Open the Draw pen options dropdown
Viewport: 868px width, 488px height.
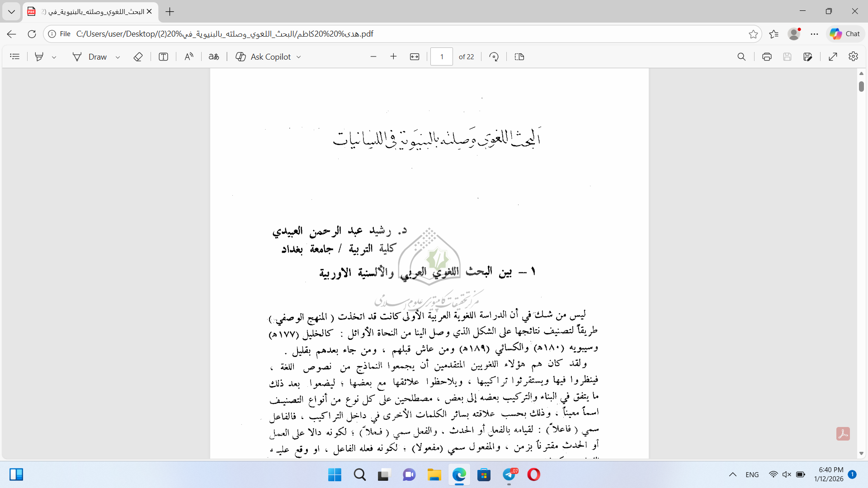118,57
